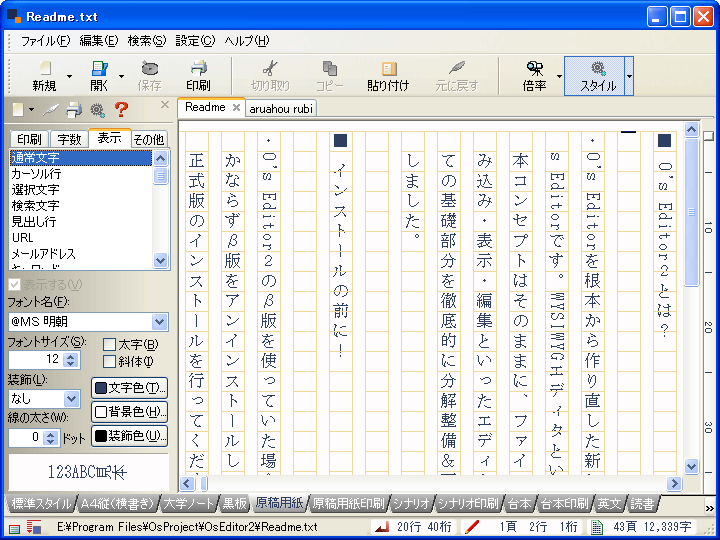
Task: Click the 元に戻す (Undo) toolbar icon
Action: pos(457,69)
